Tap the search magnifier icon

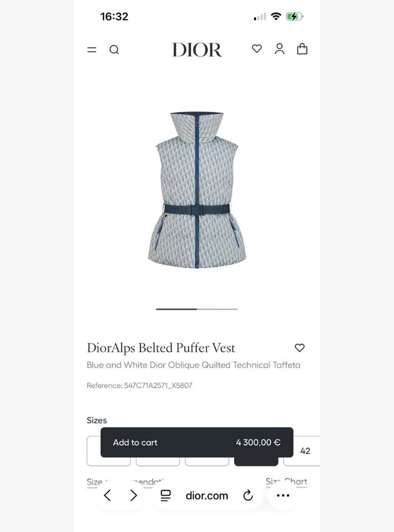[x=114, y=50]
